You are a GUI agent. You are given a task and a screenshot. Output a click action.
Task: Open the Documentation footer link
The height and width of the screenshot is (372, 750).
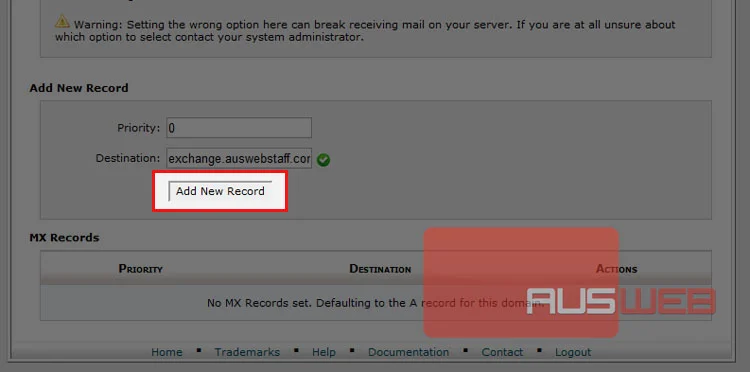tap(408, 352)
